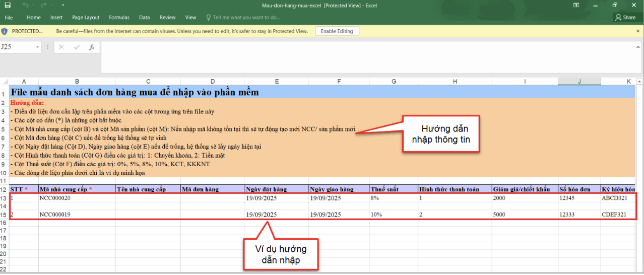Open Ribbon Display Options icon
The height and width of the screenshot is (275, 644).
pos(576,5)
